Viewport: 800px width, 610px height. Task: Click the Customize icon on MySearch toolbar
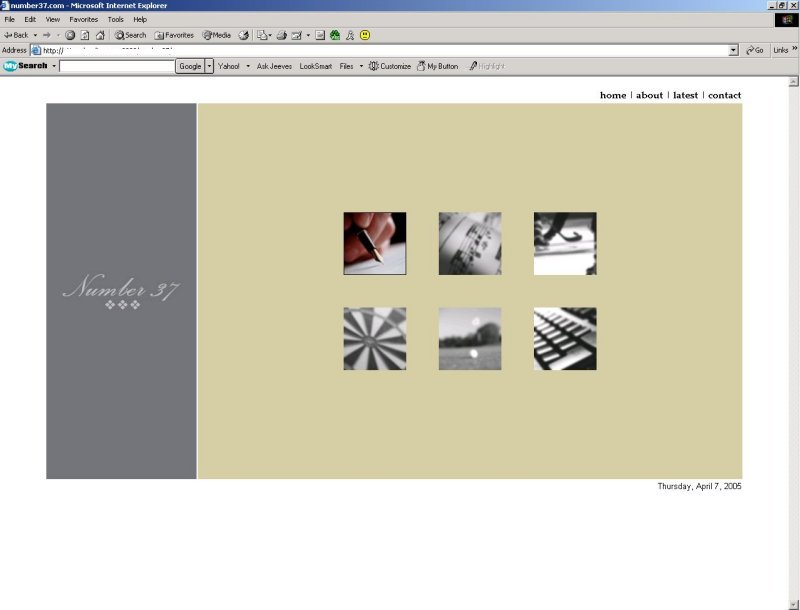point(390,65)
